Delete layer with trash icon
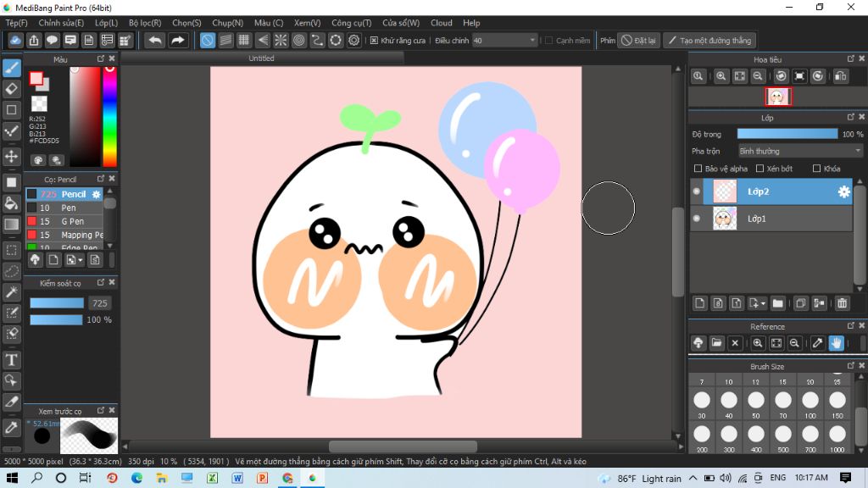868x488 pixels. 842,303
